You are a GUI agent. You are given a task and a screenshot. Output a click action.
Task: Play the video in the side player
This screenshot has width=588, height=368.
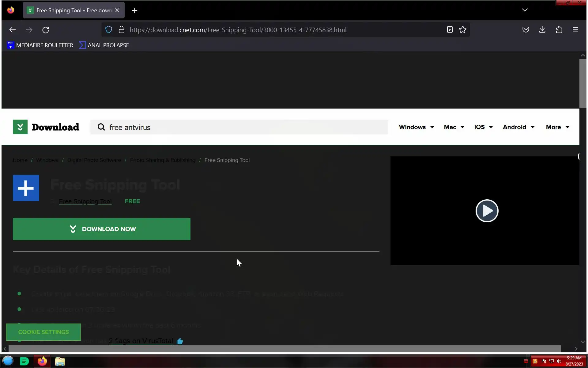click(487, 211)
